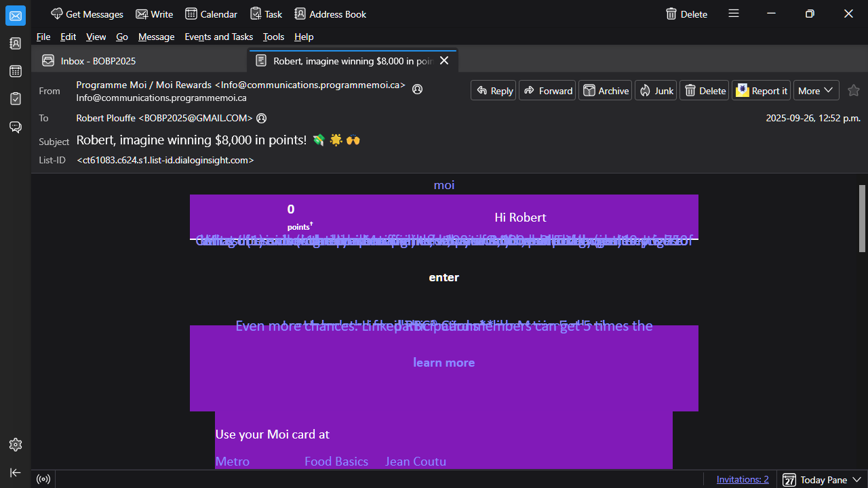Close the Robert, imagine winning message tab
868x488 pixels.
click(444, 61)
